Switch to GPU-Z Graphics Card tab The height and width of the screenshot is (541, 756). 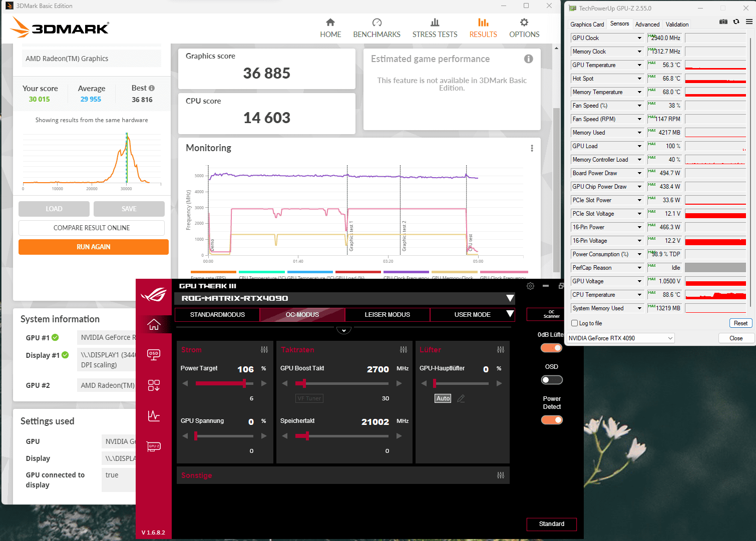coord(587,24)
